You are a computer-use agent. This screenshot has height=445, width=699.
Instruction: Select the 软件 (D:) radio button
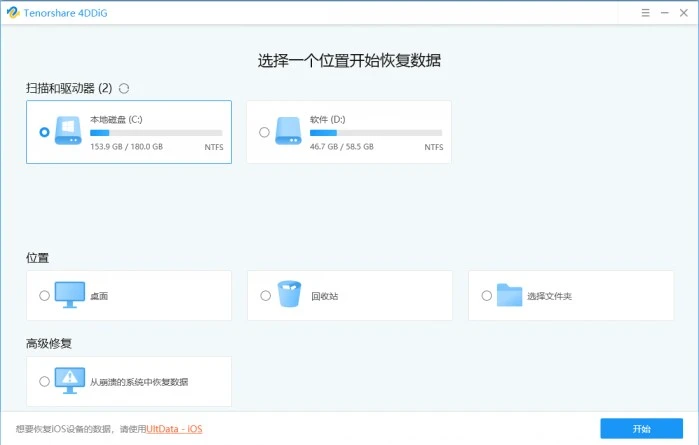click(x=264, y=132)
